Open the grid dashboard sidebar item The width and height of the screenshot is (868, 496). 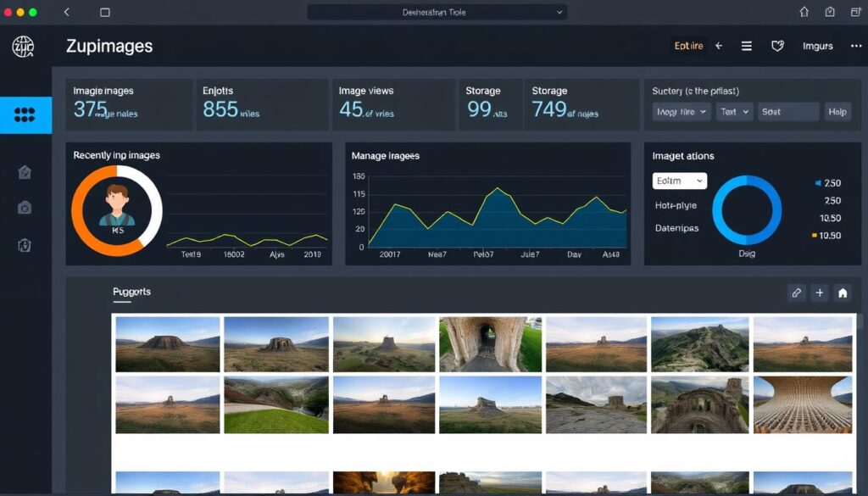[x=25, y=115]
